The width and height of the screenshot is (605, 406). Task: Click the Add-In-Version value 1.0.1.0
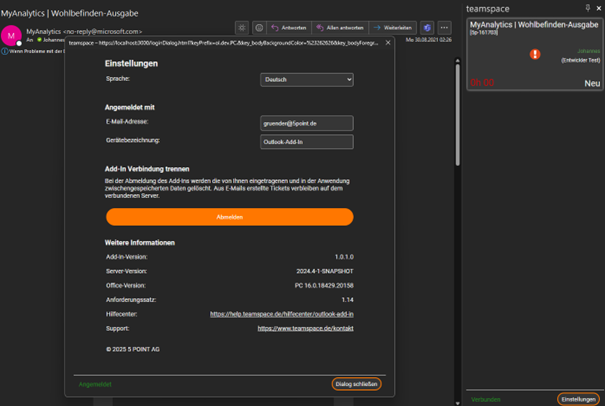click(x=344, y=257)
